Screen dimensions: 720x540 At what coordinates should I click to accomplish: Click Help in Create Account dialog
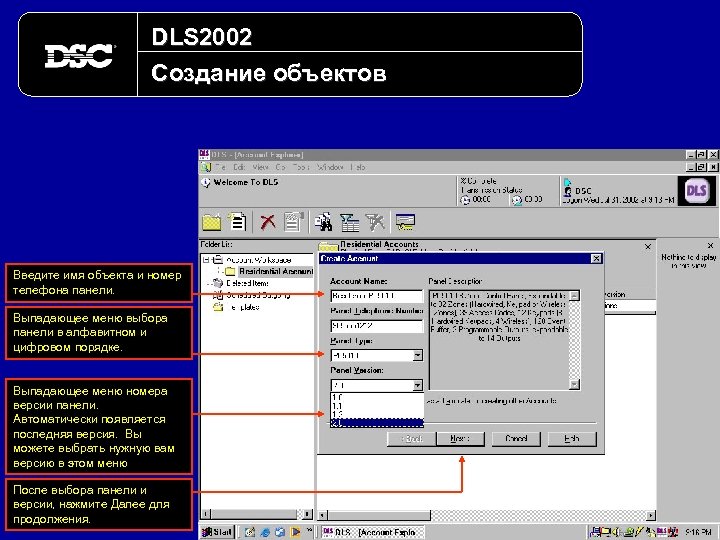click(x=572, y=439)
